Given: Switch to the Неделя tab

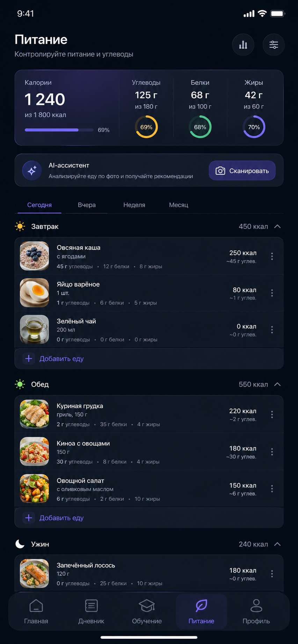Looking at the screenshot, I should coord(134,205).
